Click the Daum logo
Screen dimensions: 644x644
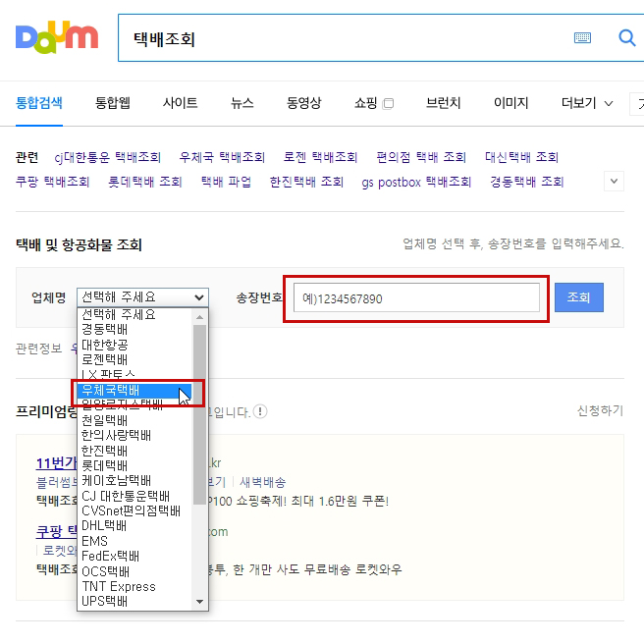[x=57, y=38]
